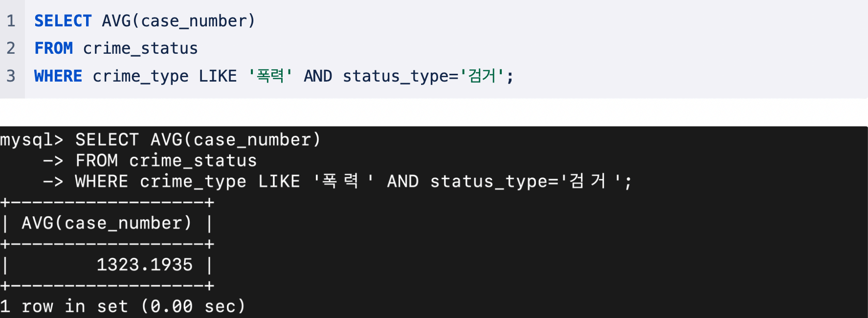The image size is (868, 318).
Task: Click the terminal WHERE continuation line
Action: click(337, 182)
